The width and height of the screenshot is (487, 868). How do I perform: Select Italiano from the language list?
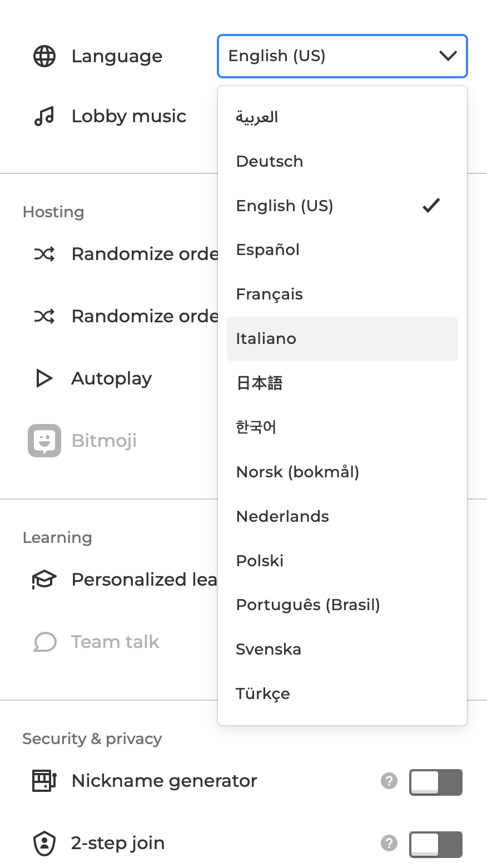pos(266,339)
